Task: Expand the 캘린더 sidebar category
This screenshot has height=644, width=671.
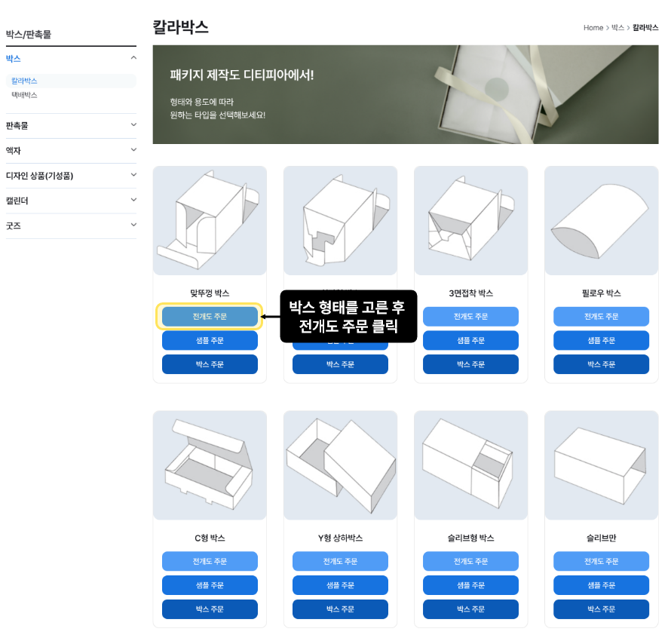Action: click(71, 201)
